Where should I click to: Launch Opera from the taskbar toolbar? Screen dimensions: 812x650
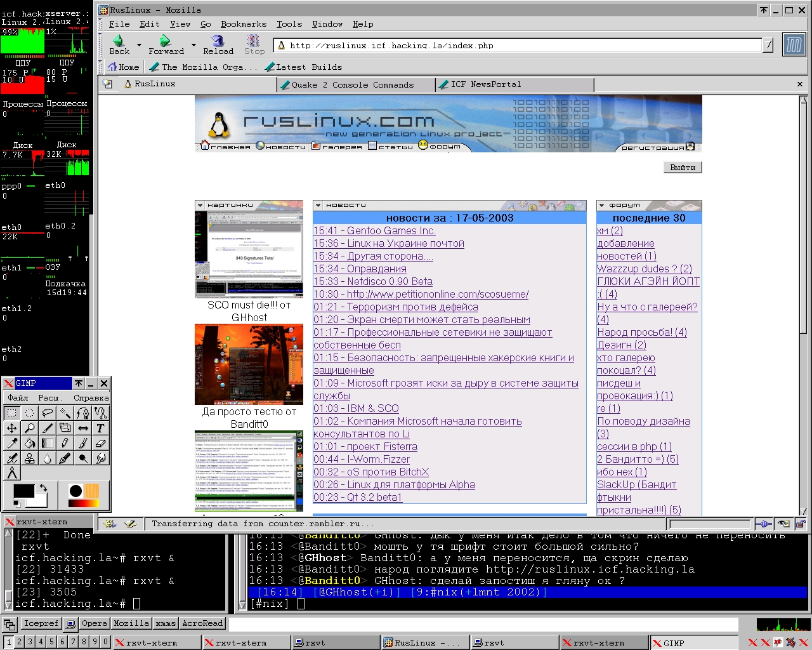click(95, 623)
